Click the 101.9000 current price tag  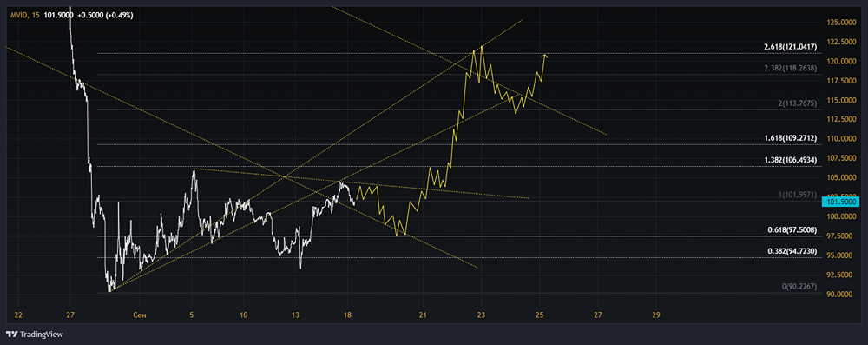tap(841, 202)
